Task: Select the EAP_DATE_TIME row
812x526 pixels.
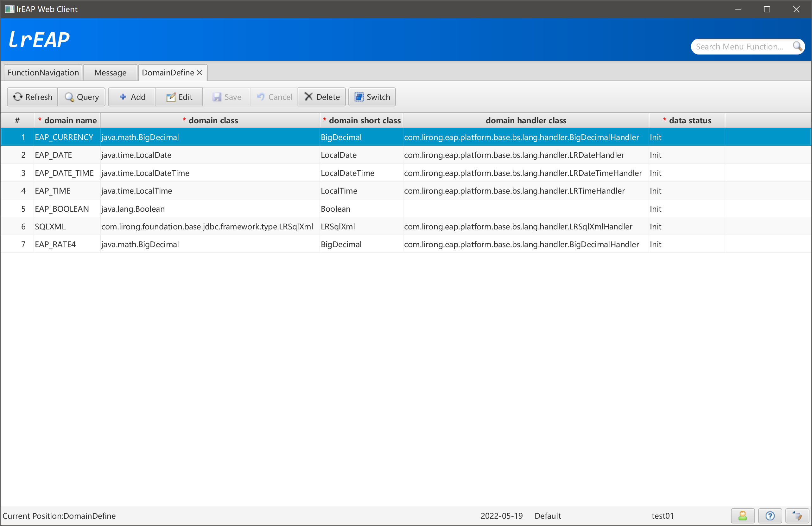Action: click(406, 173)
